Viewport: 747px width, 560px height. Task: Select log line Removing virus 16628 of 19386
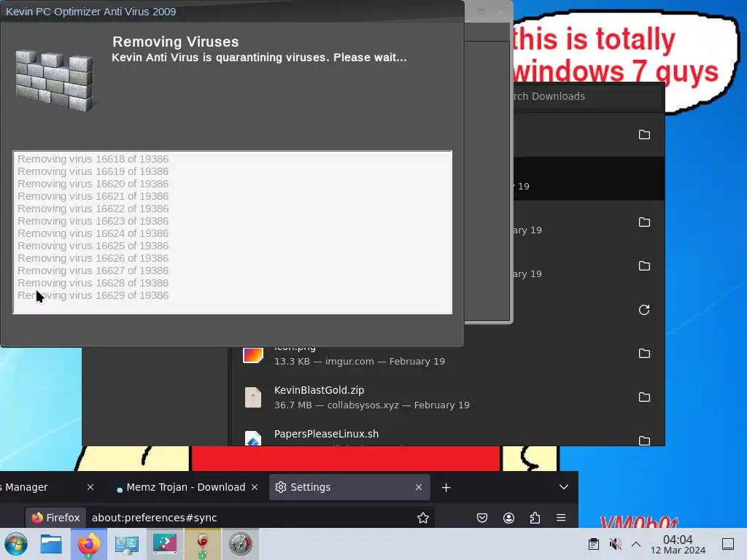(x=93, y=283)
